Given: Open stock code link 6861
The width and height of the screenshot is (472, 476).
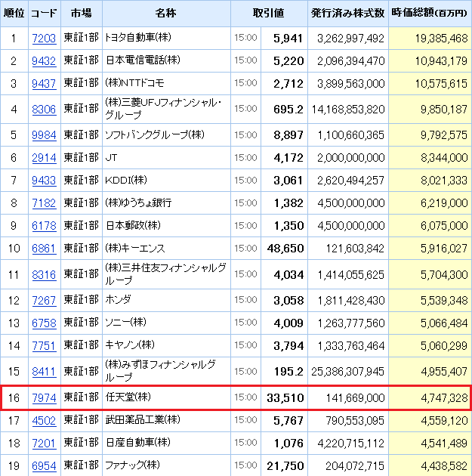Looking at the screenshot, I should tap(44, 249).
